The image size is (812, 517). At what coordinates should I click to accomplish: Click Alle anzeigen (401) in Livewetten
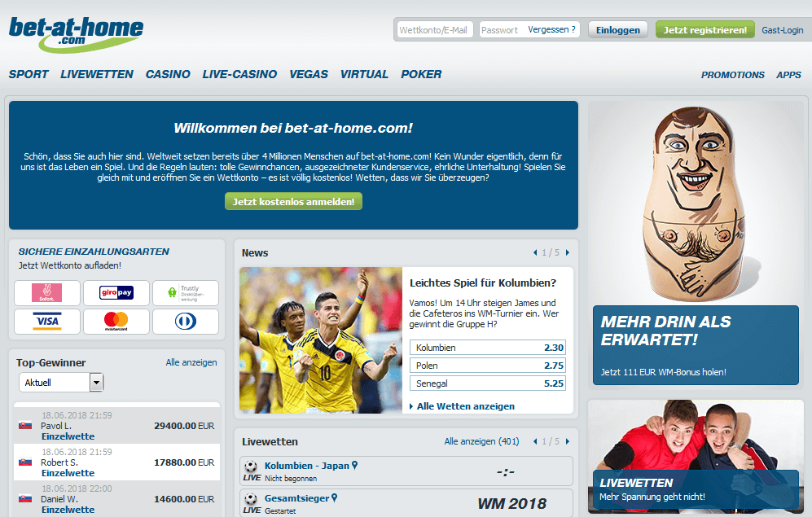[x=481, y=441]
